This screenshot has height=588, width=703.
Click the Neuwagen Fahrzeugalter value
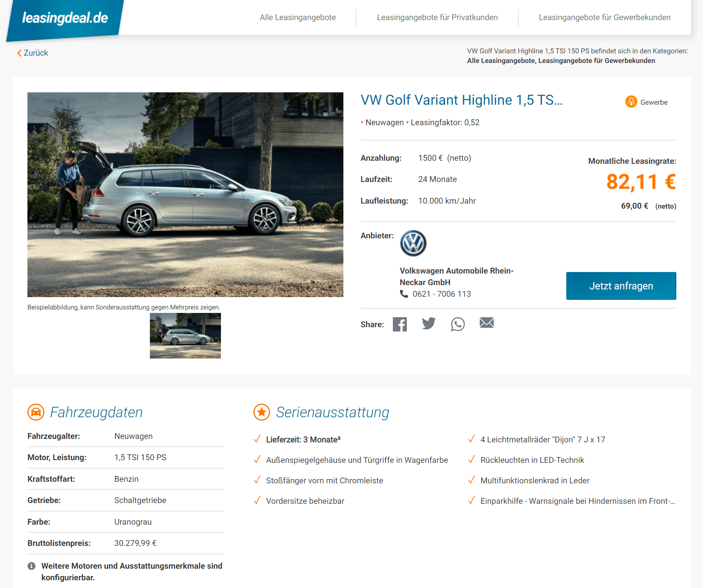[133, 436]
